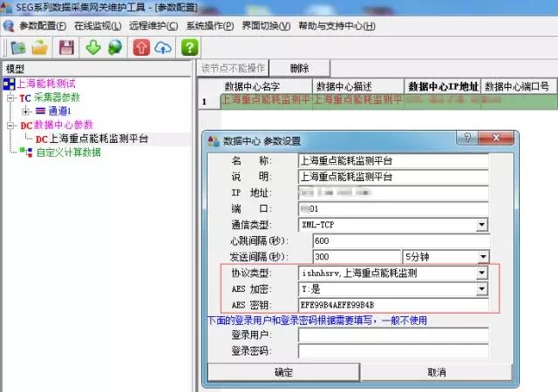This screenshot has width=558, height=392.
Task: Click the 该节点不能操作 button
Action: [233, 68]
